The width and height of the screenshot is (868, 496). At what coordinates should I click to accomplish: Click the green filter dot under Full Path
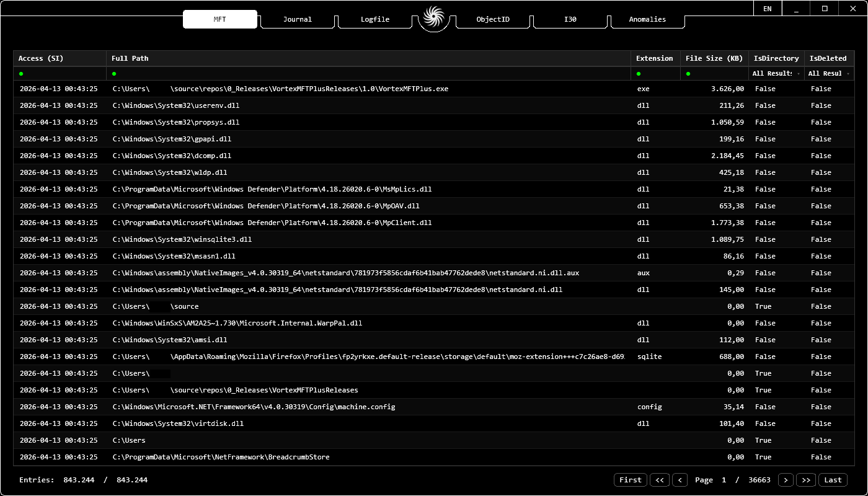pos(113,73)
